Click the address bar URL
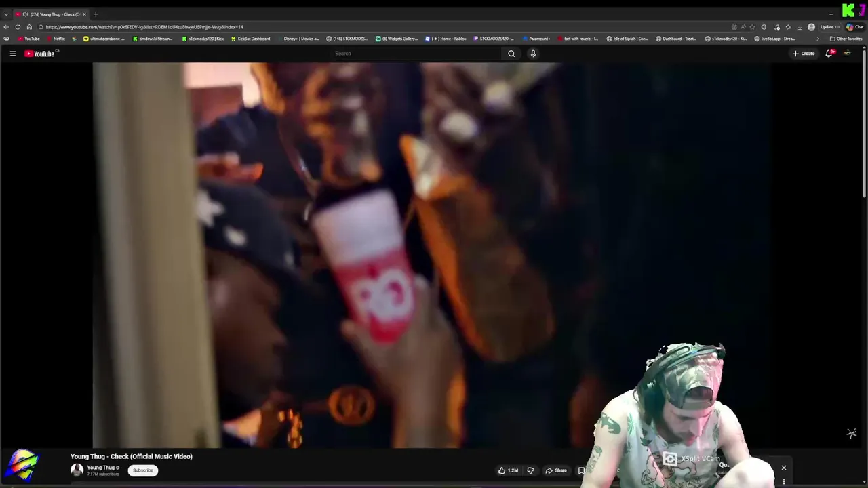 coord(144,27)
